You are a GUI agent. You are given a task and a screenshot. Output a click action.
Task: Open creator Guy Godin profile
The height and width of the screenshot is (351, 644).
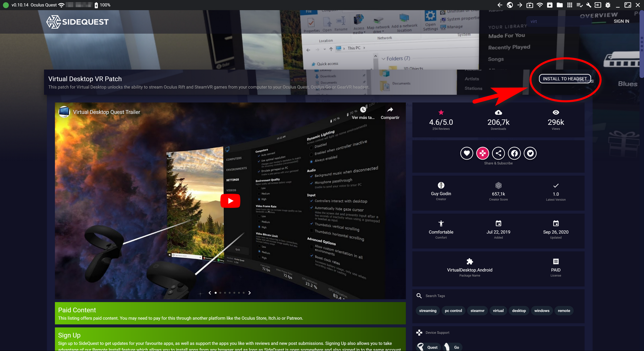tap(441, 194)
